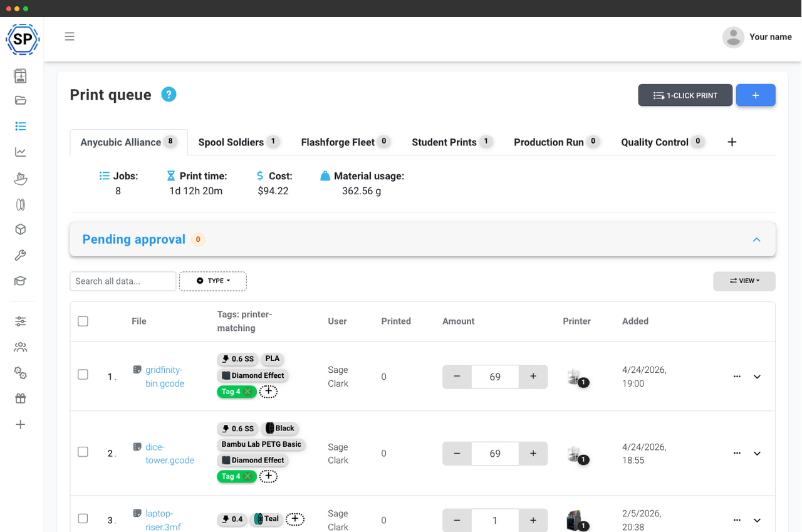
Task: Click the SP logo in the sidebar
Action: tap(23, 39)
